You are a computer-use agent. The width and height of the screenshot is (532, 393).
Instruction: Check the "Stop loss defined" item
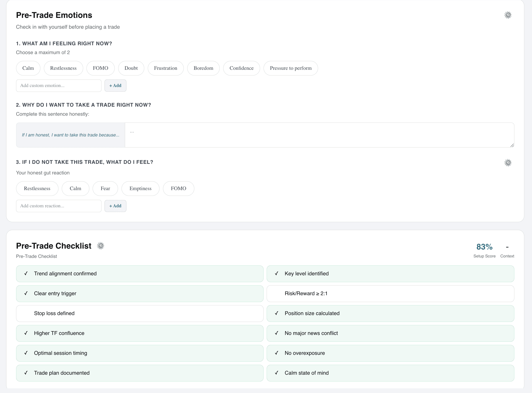[139, 313]
